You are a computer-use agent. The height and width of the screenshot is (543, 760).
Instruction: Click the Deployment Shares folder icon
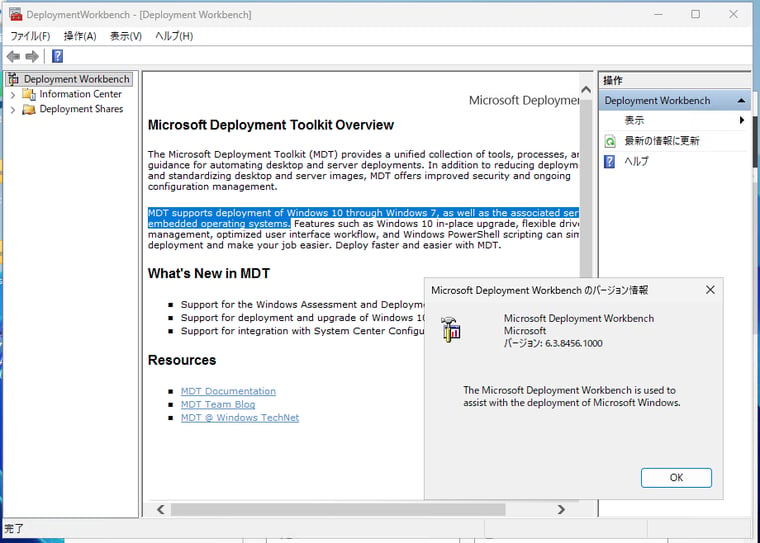pyautogui.click(x=29, y=109)
